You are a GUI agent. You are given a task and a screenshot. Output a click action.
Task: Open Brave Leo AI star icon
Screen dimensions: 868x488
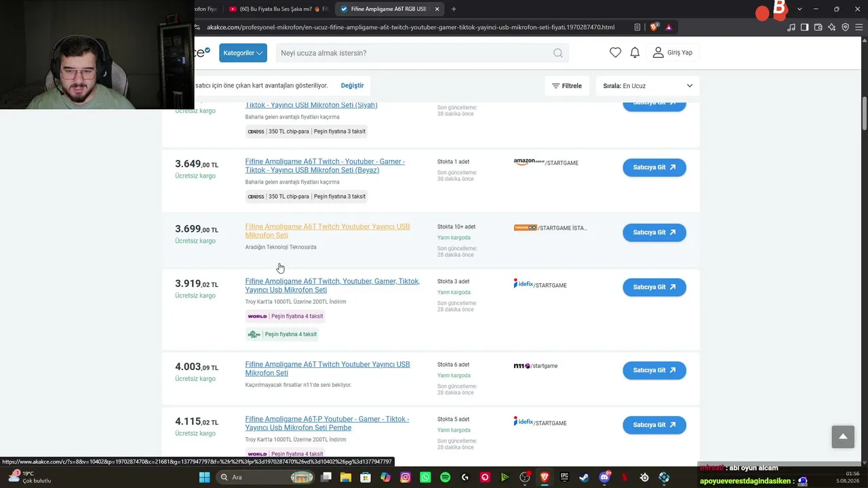831,27
